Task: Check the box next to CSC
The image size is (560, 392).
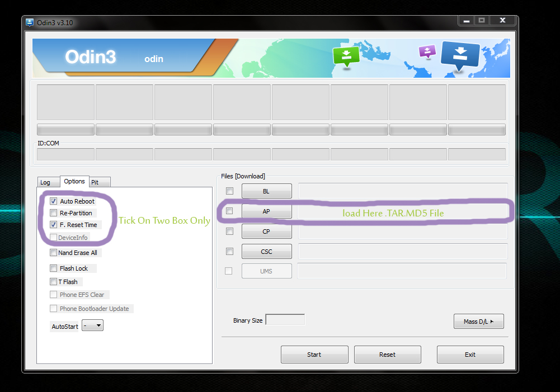Action: pyautogui.click(x=229, y=251)
